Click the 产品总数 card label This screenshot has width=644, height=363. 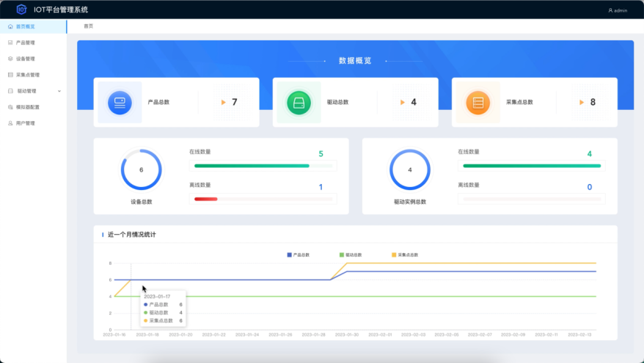click(x=158, y=102)
